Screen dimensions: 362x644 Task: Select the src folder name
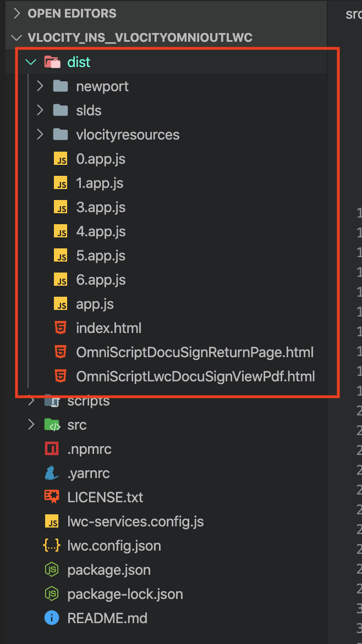[77, 425]
